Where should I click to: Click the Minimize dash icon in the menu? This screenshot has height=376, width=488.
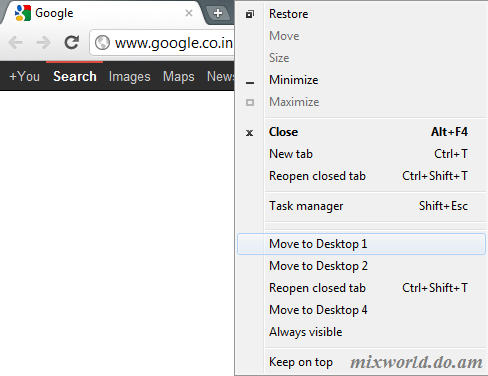250,83
